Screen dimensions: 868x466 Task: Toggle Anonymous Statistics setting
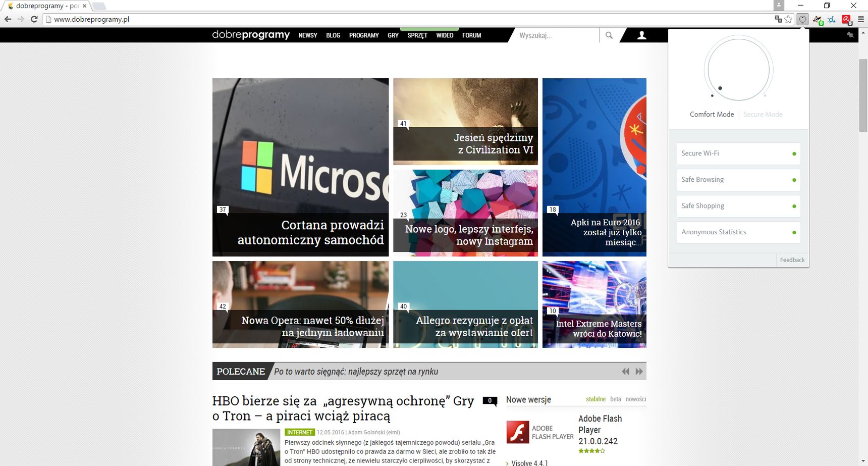click(x=738, y=232)
